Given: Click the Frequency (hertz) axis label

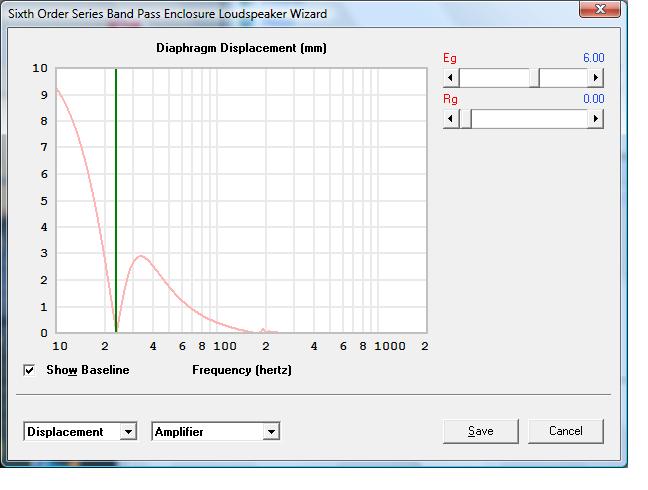Looking at the screenshot, I should (242, 370).
